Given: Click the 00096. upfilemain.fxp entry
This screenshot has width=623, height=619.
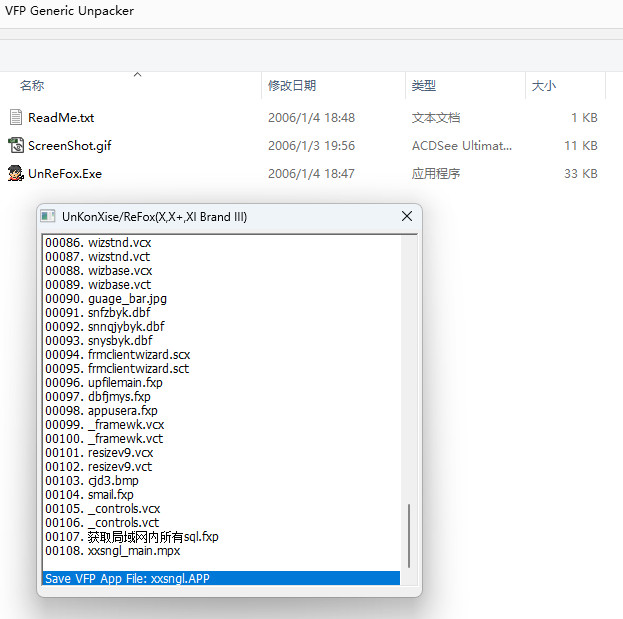Looking at the screenshot, I should tap(103, 382).
